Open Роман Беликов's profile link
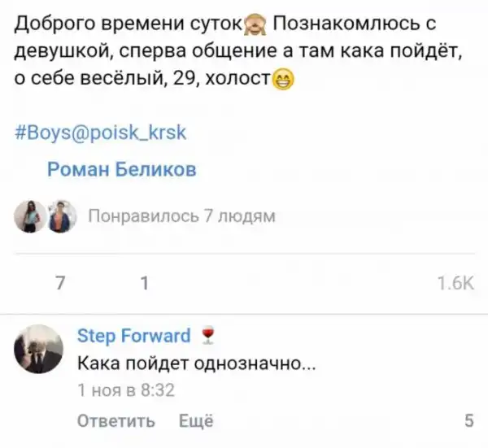 click(x=122, y=170)
